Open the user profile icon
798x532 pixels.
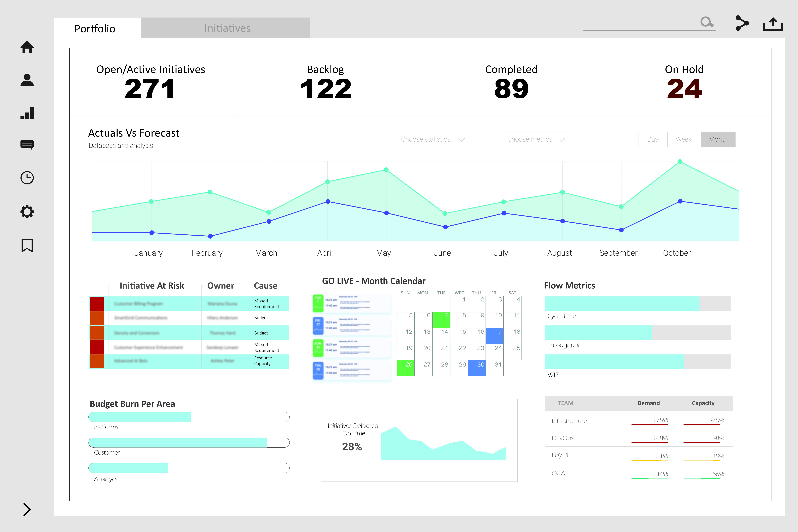(27, 80)
